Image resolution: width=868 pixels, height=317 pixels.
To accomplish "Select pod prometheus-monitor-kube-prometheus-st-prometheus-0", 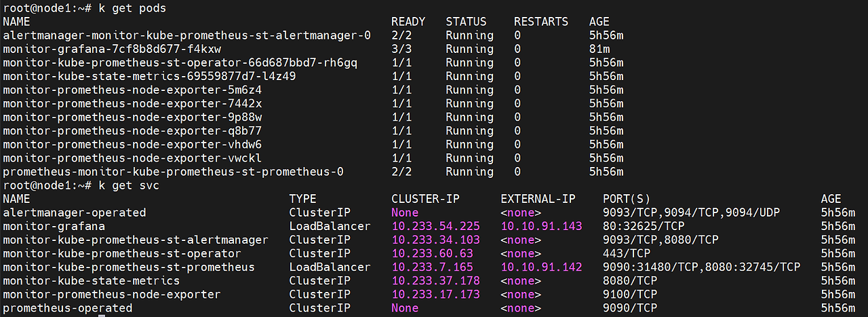I will (x=173, y=171).
